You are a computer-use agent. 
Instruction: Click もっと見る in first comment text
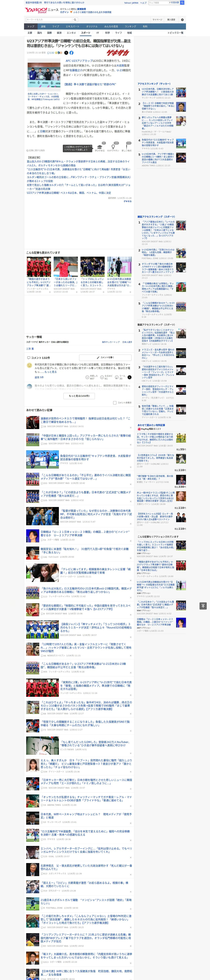coord(51,372)
